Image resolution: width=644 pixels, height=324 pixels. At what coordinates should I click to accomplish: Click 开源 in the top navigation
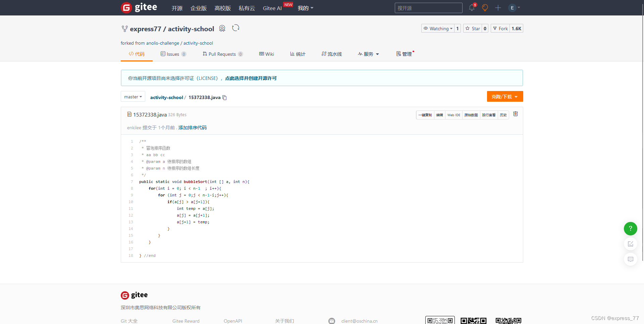click(x=177, y=8)
